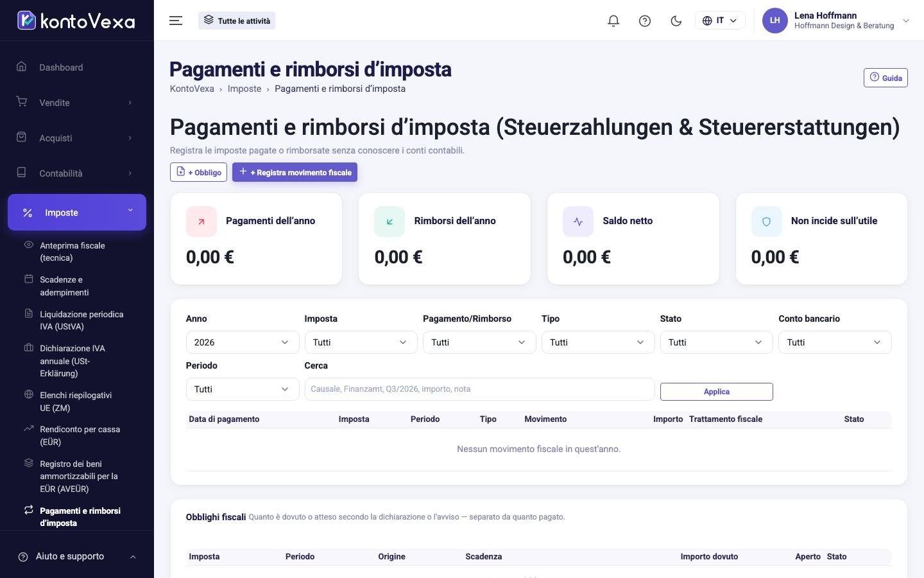Open Anteprima fiscale (tecnica)
924x578 pixels.
click(77, 252)
